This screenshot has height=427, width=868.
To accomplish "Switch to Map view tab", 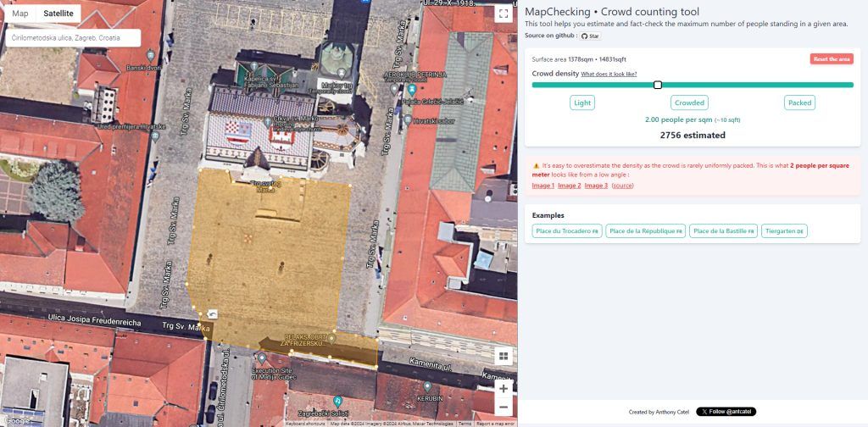I will pos(20,14).
